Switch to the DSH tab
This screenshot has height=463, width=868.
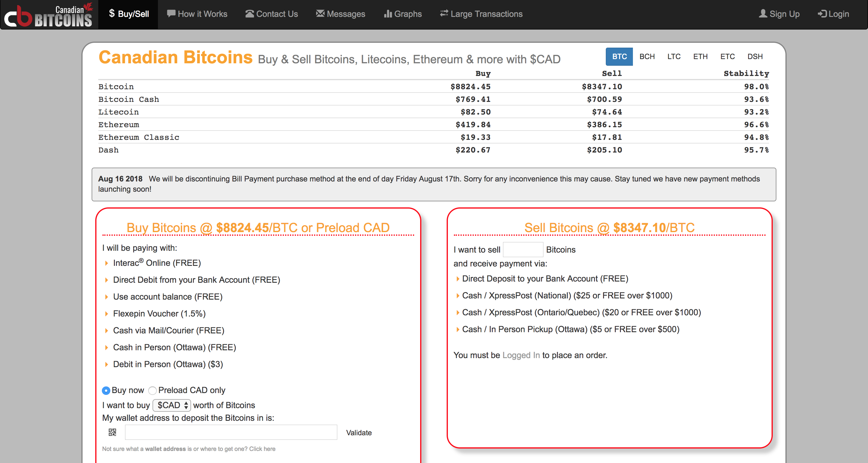coord(755,56)
